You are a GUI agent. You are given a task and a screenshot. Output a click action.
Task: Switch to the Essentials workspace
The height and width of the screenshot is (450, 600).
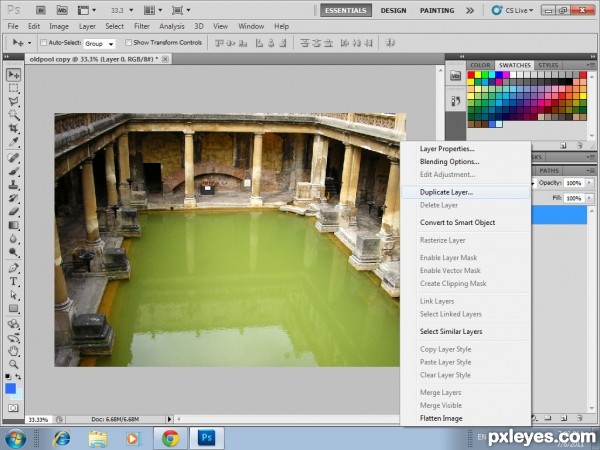346,10
